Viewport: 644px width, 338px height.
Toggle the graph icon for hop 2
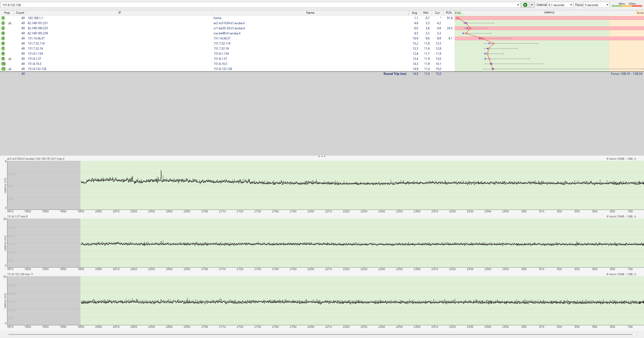coord(10,23)
